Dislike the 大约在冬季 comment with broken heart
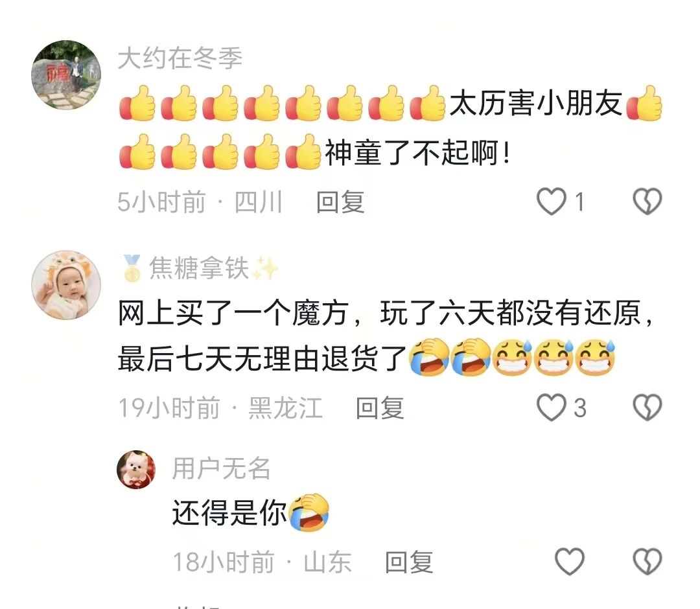Screen dimensions: 700x609 (647, 201)
